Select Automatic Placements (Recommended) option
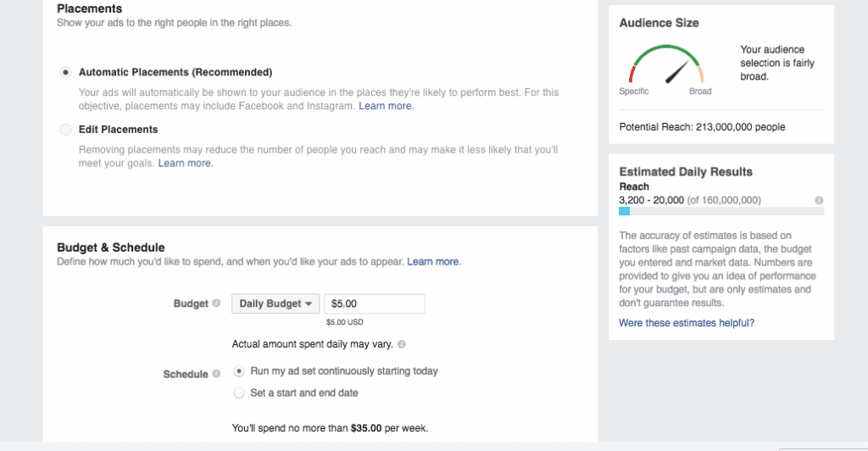 65,73
